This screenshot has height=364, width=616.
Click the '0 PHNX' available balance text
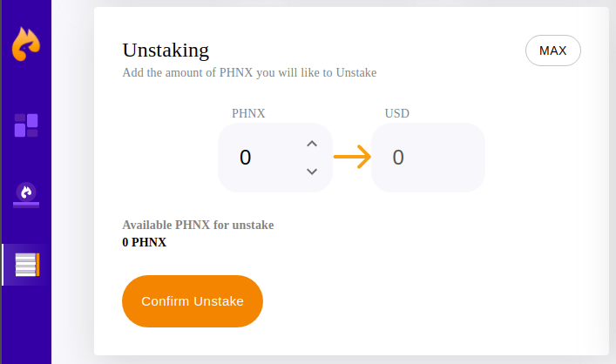pos(145,242)
